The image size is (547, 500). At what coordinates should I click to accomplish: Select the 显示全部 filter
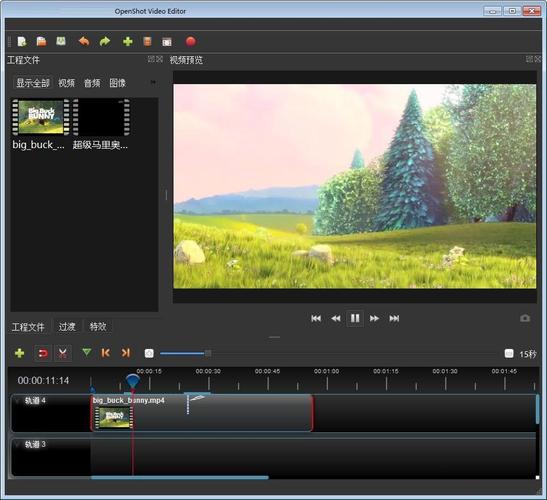click(x=33, y=83)
